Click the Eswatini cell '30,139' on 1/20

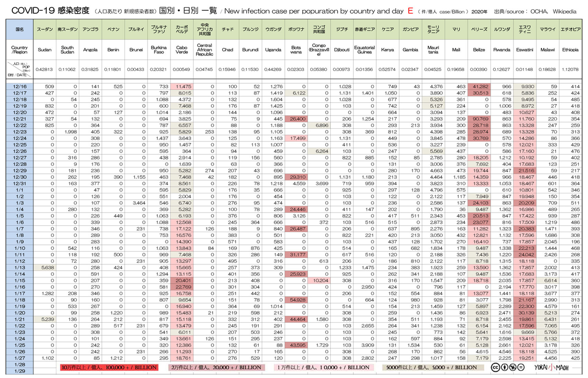[x=524, y=312]
